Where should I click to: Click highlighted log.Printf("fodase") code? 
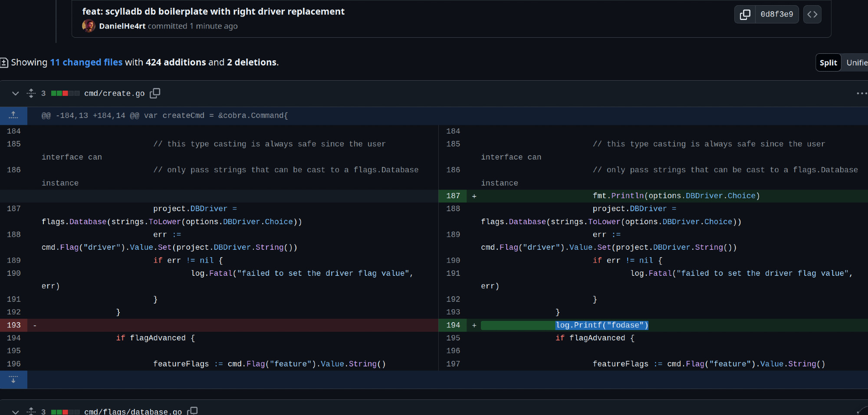pos(602,325)
